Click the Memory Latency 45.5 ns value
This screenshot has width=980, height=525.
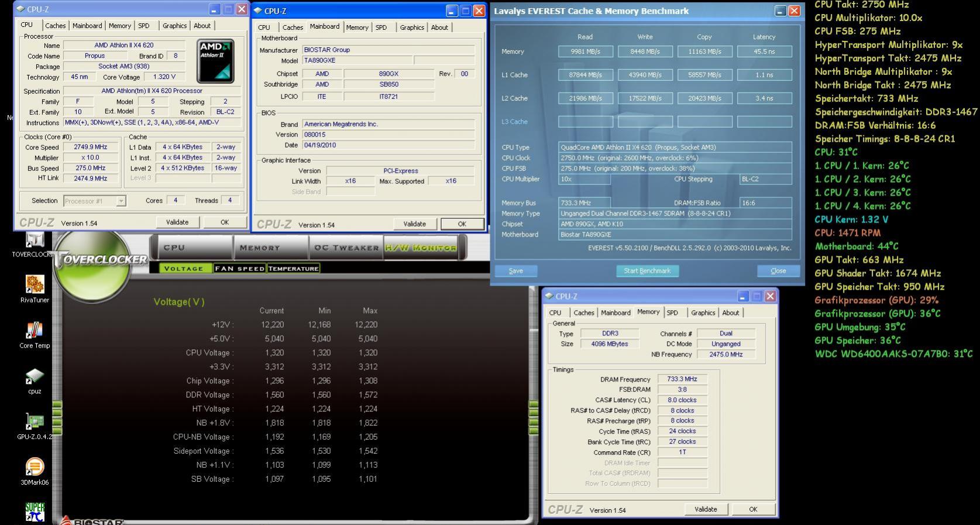click(x=764, y=52)
